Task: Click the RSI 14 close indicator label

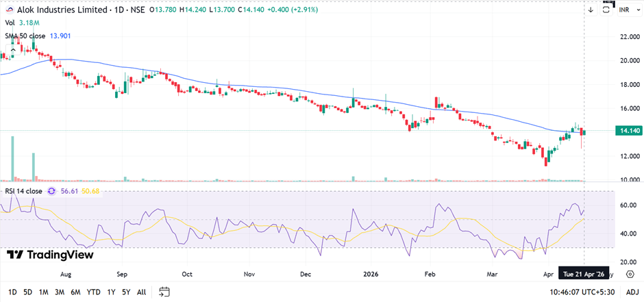Action: pos(24,191)
